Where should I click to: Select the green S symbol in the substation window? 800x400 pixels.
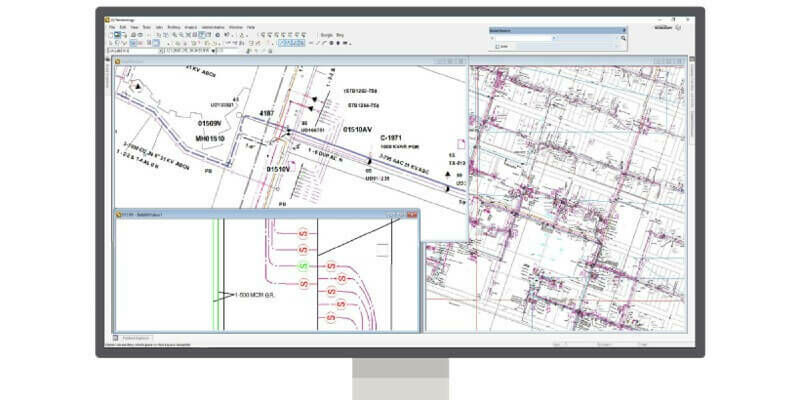pyautogui.click(x=304, y=266)
